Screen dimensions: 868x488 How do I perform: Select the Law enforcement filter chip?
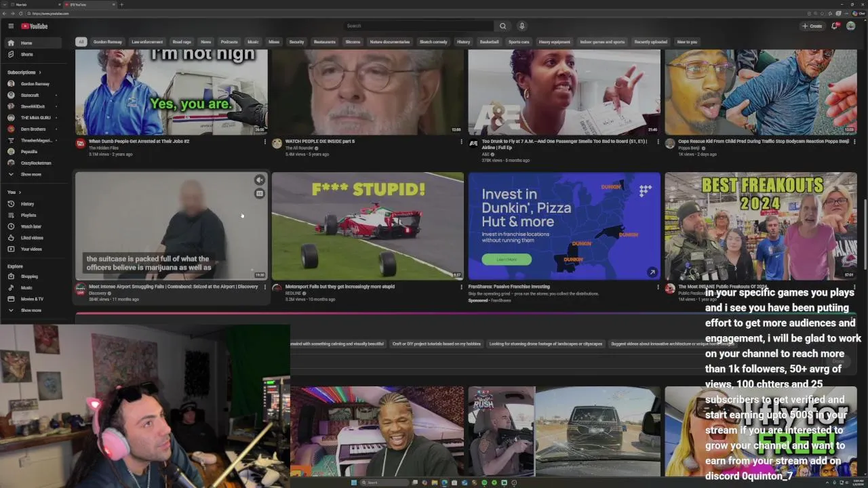tap(147, 42)
